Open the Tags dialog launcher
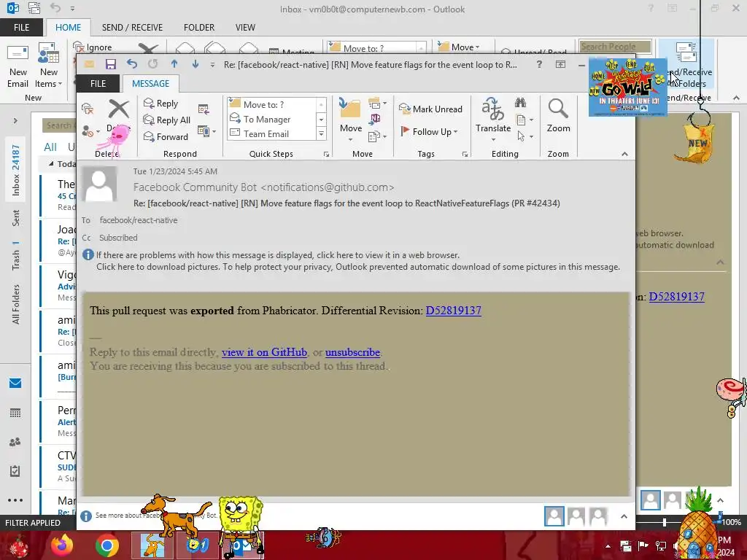Screen dimensions: 747x560 pos(465,154)
